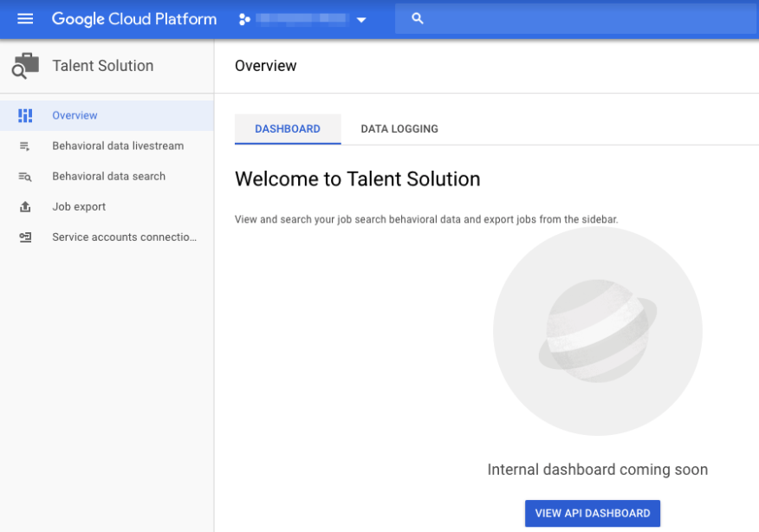
Task: Click the Talent Solution briefcase icon
Action: point(25,66)
